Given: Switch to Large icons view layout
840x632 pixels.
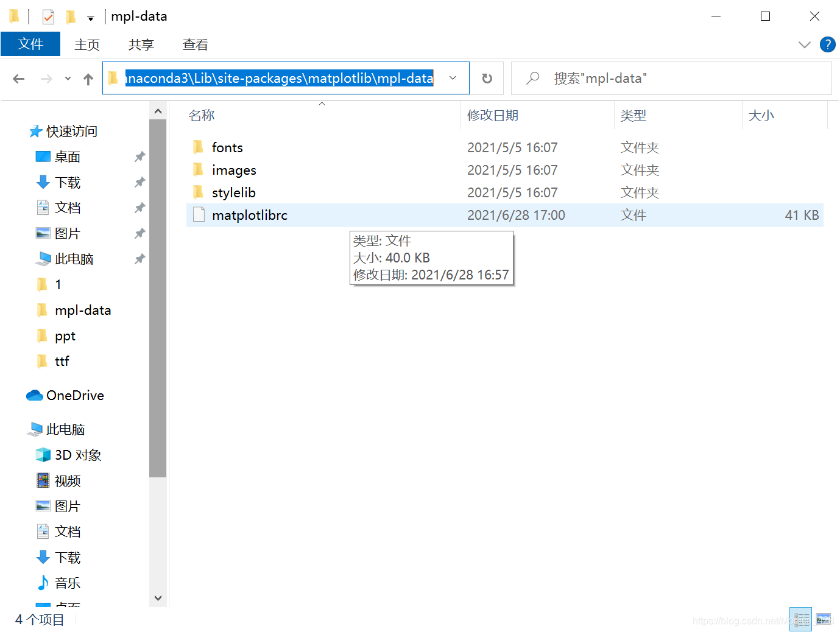Looking at the screenshot, I should pos(823,619).
